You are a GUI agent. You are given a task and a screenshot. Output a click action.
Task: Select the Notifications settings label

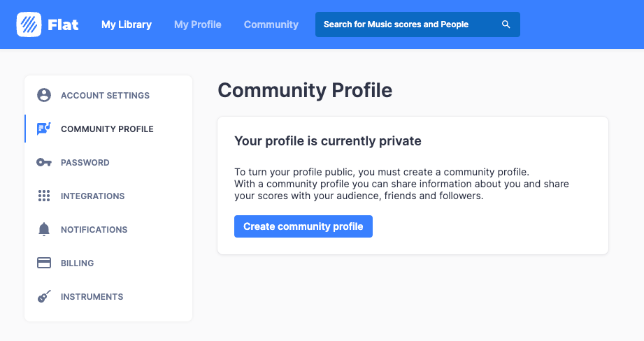coord(94,230)
